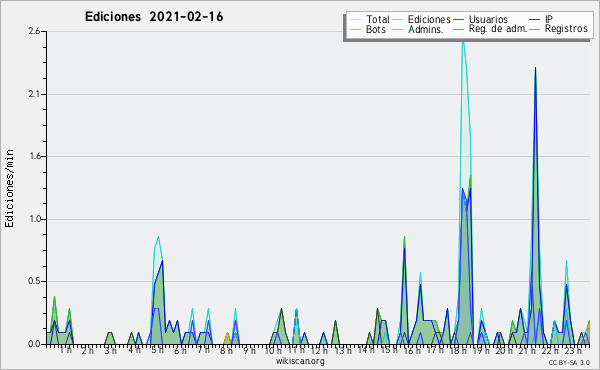Viewport: 600px width, 370px height.
Task: Click the Ediciones/min y-axis label
Action: click(9, 188)
